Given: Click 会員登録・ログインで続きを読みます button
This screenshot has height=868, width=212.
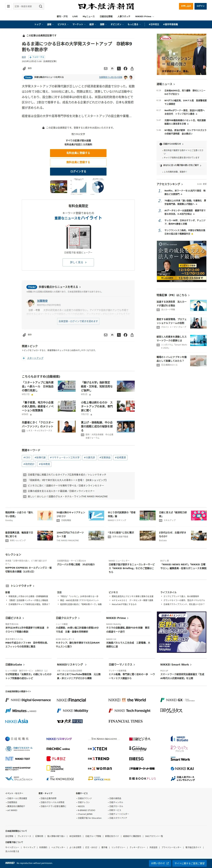Looking at the screenshot, I should pyautogui.click(x=78, y=321).
